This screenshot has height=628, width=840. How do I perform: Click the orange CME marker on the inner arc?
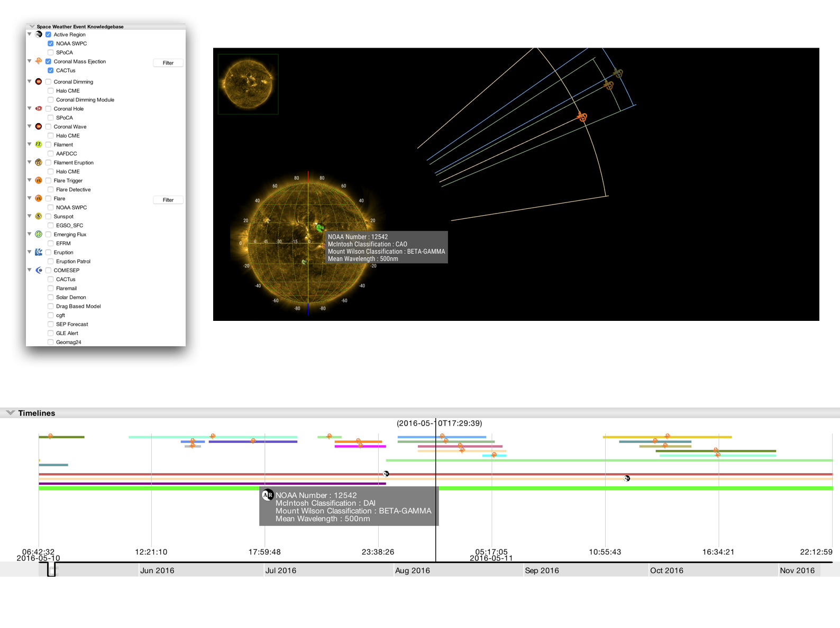[x=582, y=117]
